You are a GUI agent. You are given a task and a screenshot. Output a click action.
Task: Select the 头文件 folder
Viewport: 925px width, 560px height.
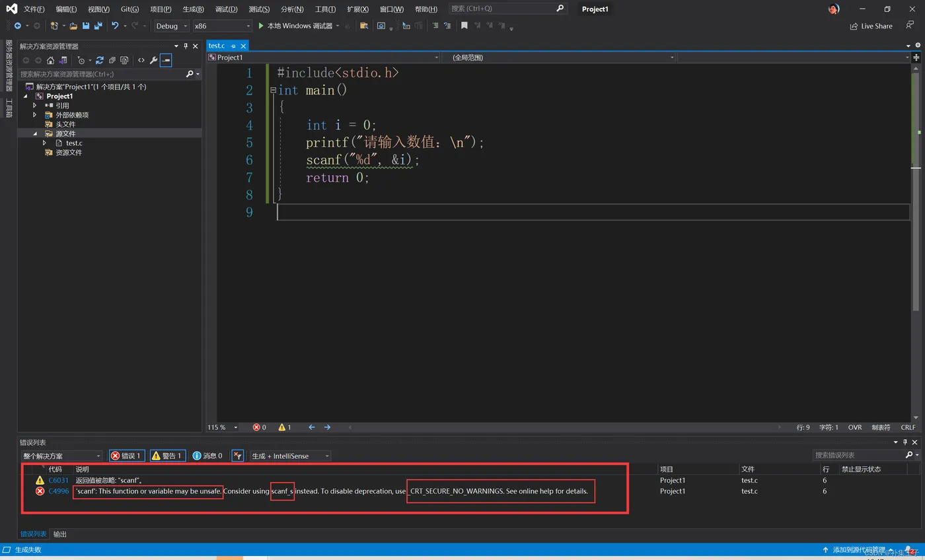pyautogui.click(x=65, y=124)
